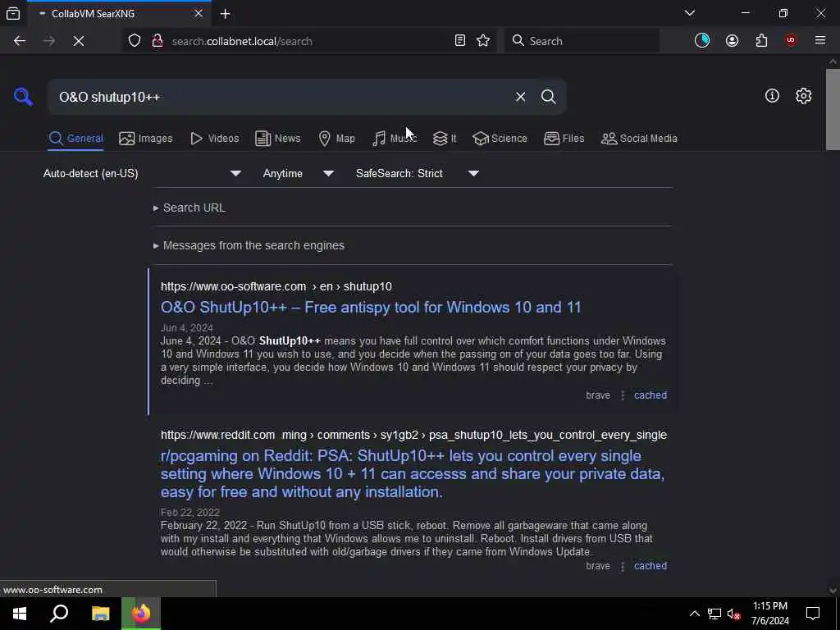The image size is (840, 630).
Task: Switch to Social Media search tab
Action: tap(639, 138)
